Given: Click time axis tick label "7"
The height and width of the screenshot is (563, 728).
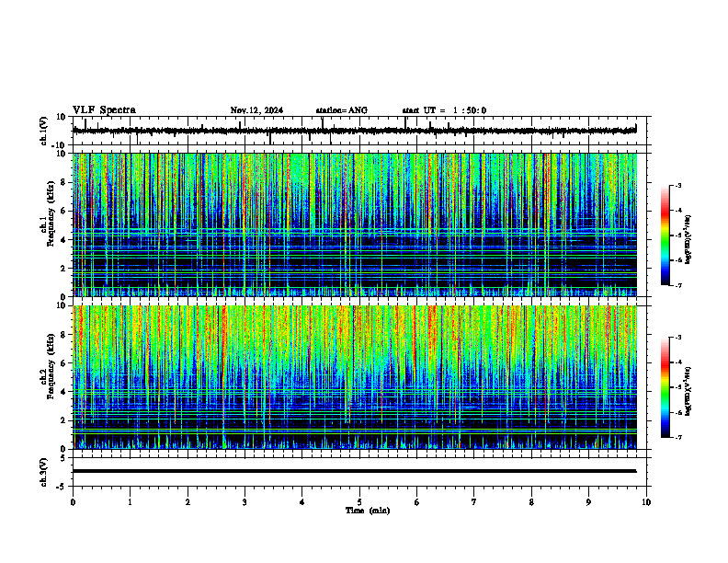Looking at the screenshot, I should coord(474,502).
